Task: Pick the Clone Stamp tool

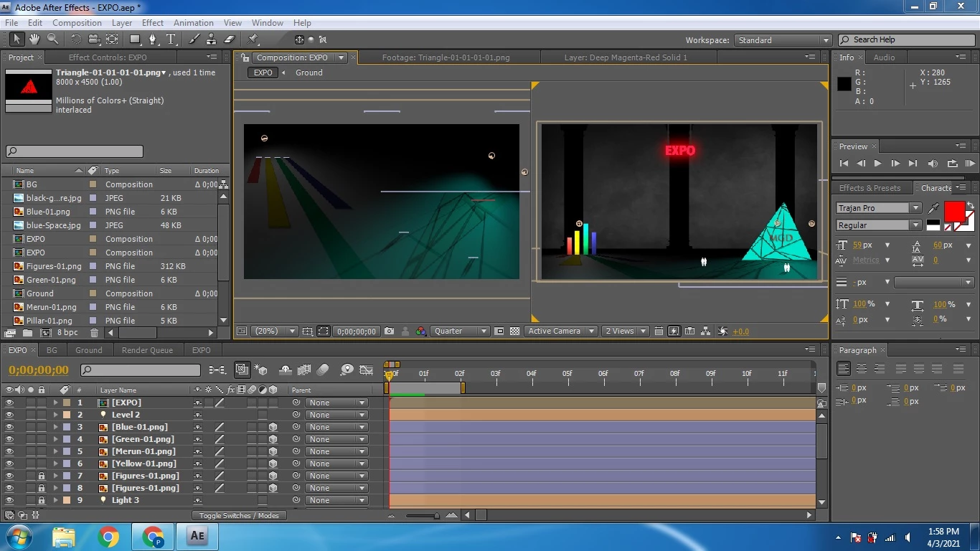Action: click(x=212, y=39)
